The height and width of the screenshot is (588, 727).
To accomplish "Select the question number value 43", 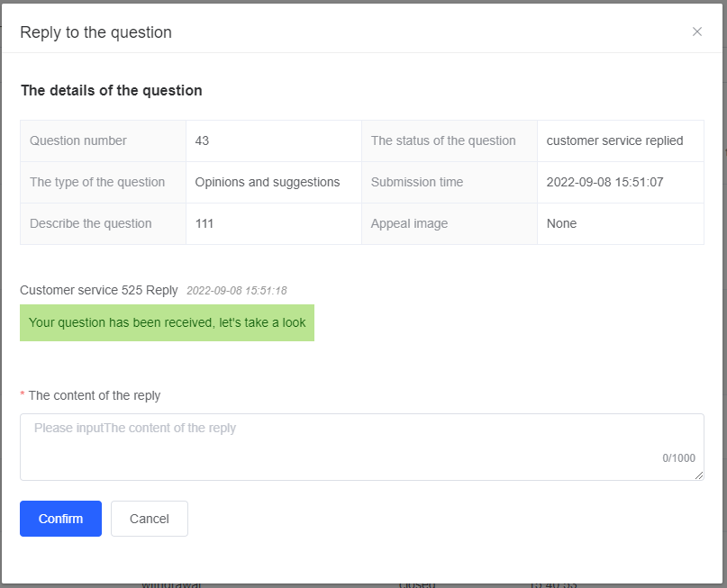I will click(x=202, y=140).
